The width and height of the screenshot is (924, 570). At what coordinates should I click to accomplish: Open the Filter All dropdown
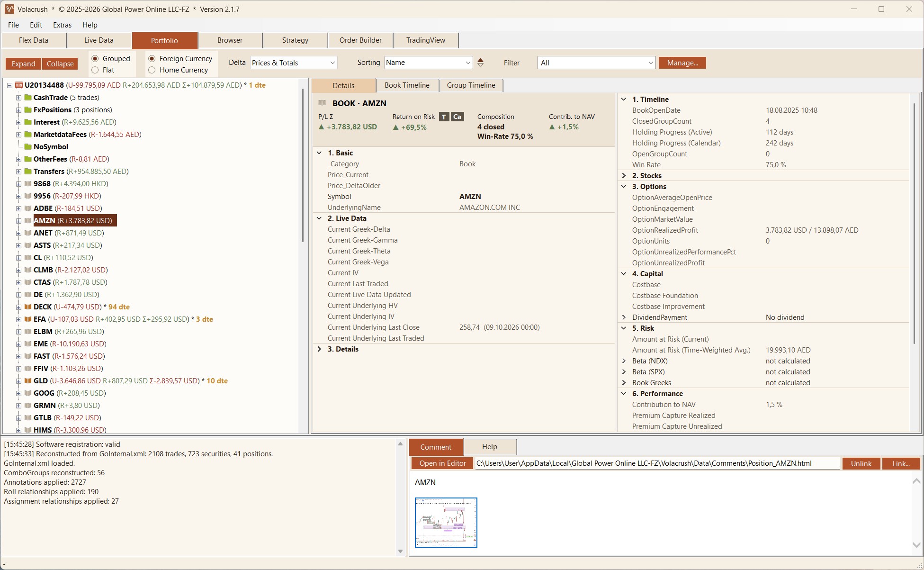point(596,63)
